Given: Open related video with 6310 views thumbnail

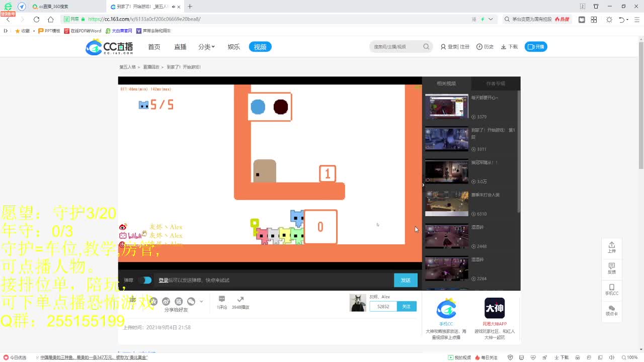Looking at the screenshot, I should (x=446, y=204).
